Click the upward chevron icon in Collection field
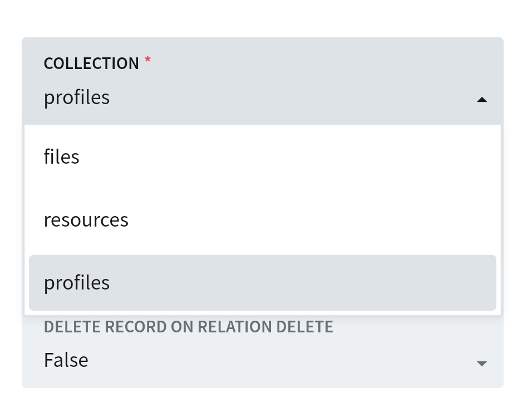The image size is (532, 412). click(x=482, y=99)
